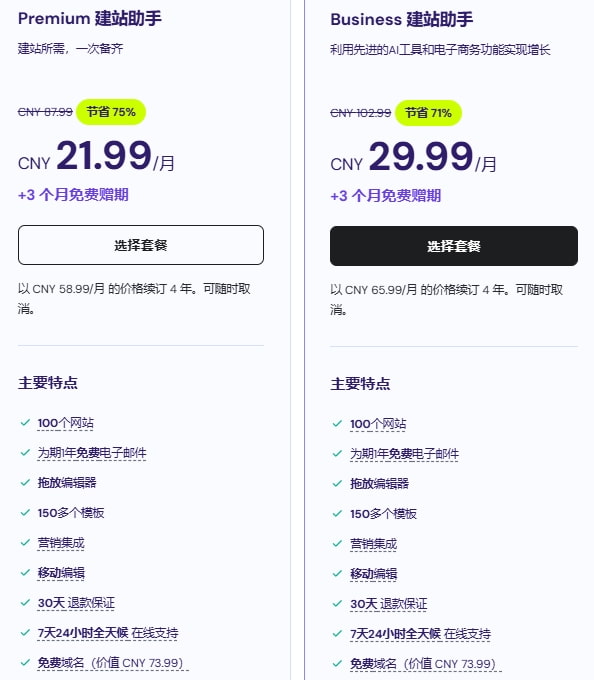Click the Business +3 个月免费赠期 text
This screenshot has height=680, width=594.
pyautogui.click(x=385, y=196)
